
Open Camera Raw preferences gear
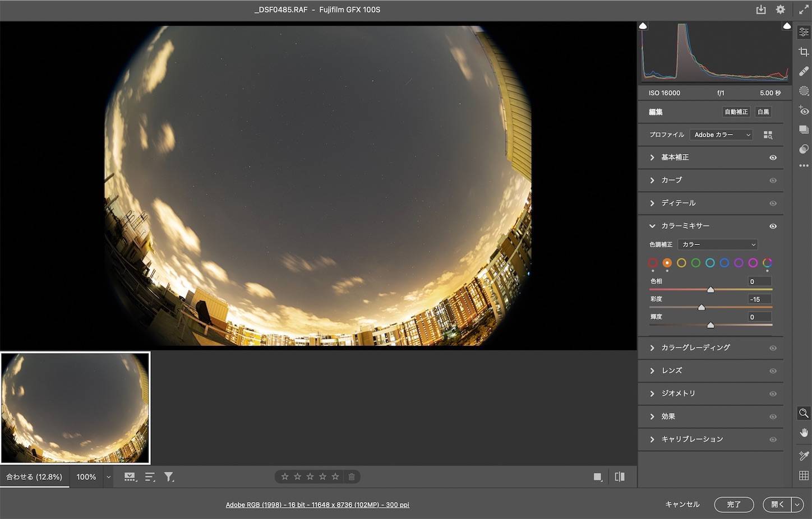(780, 10)
